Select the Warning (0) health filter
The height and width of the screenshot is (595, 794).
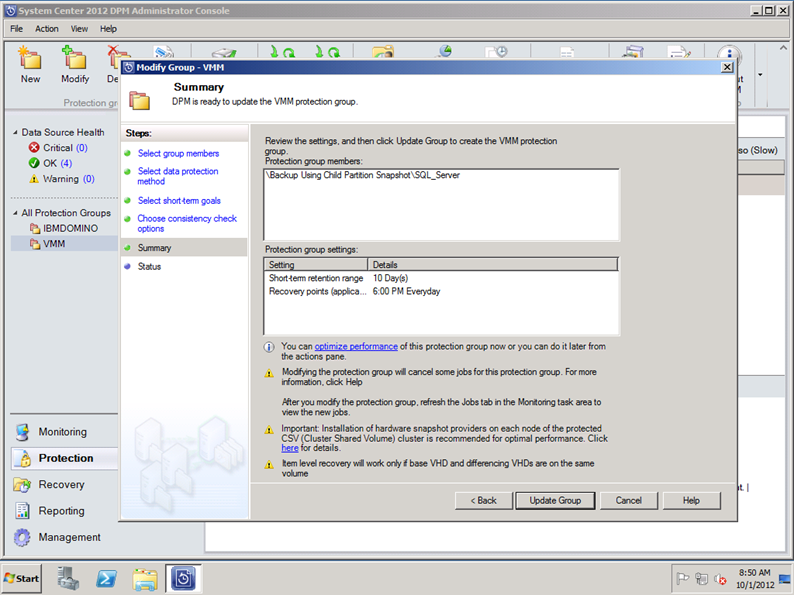[x=62, y=179]
